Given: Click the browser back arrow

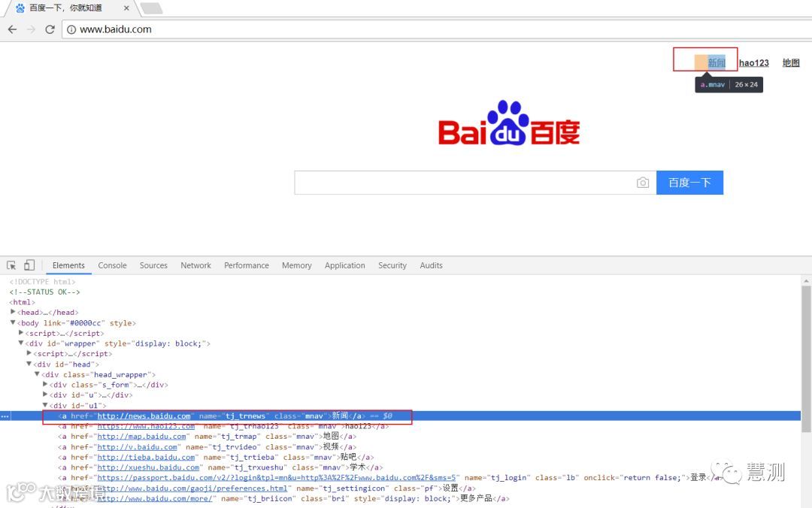Looking at the screenshot, I should click(x=13, y=29).
